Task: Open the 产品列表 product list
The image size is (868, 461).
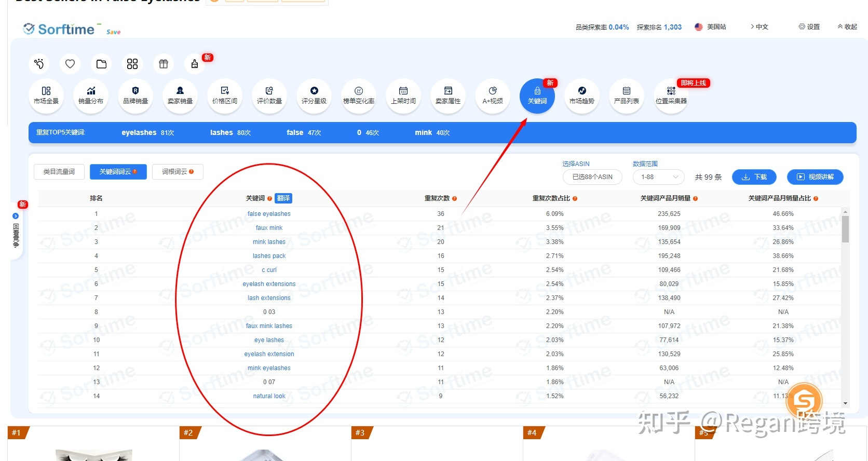Action: [627, 96]
